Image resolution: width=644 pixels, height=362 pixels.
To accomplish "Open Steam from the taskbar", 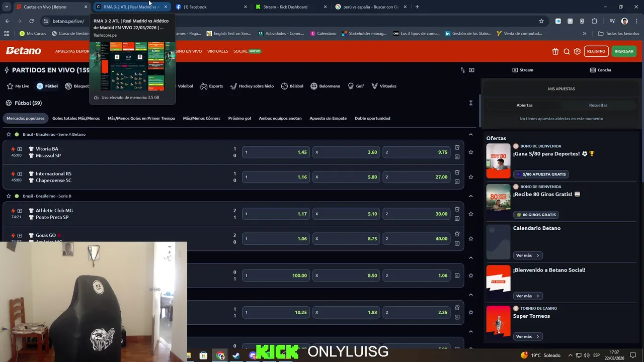I will click(236, 355).
